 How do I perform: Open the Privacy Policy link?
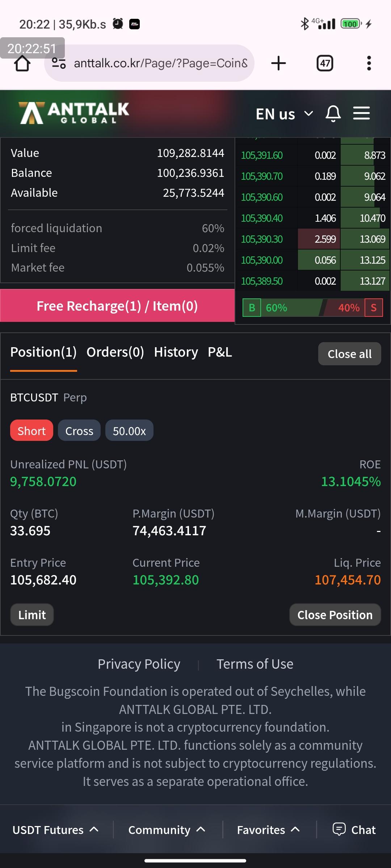click(x=139, y=664)
